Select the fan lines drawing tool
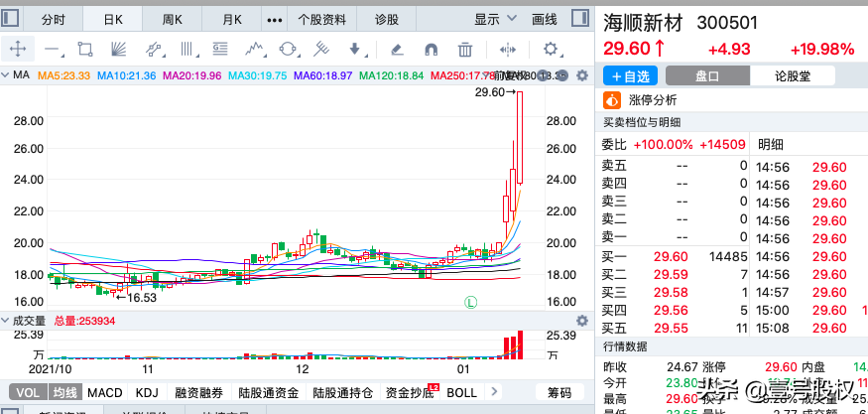The height and width of the screenshot is (414, 868). point(118,50)
